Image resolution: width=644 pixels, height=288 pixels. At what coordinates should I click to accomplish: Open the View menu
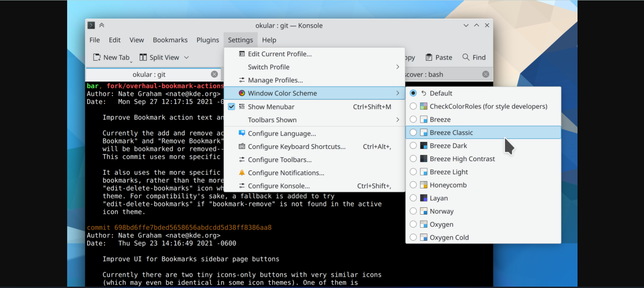coord(137,40)
